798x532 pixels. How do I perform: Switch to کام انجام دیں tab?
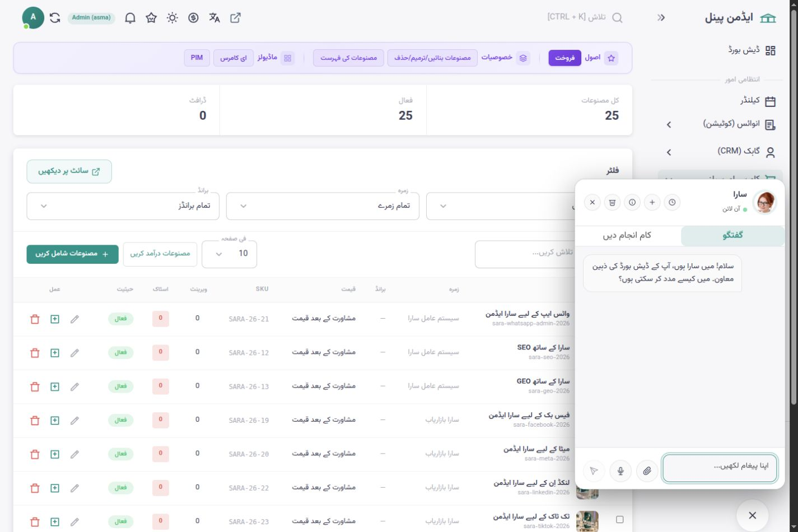click(x=627, y=236)
